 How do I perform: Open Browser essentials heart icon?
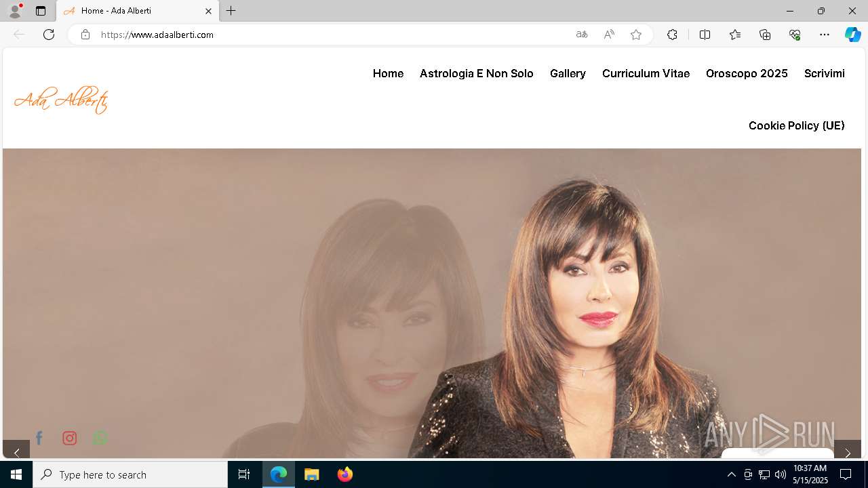[x=795, y=35]
